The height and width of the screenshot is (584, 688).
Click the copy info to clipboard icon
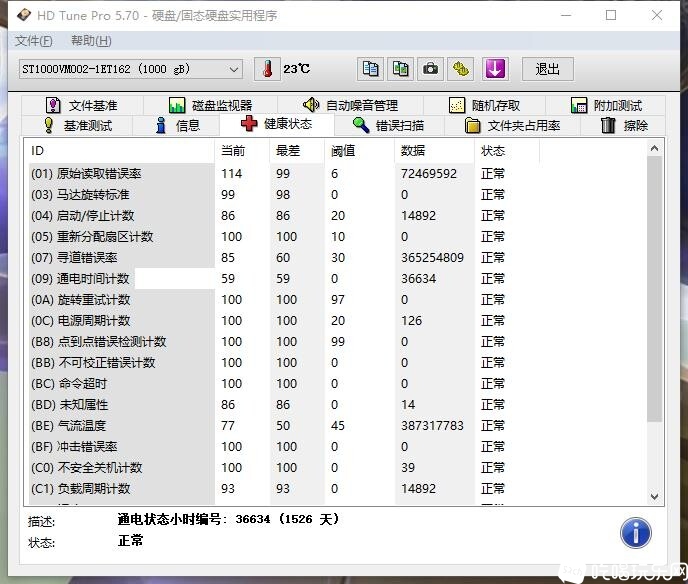370,69
